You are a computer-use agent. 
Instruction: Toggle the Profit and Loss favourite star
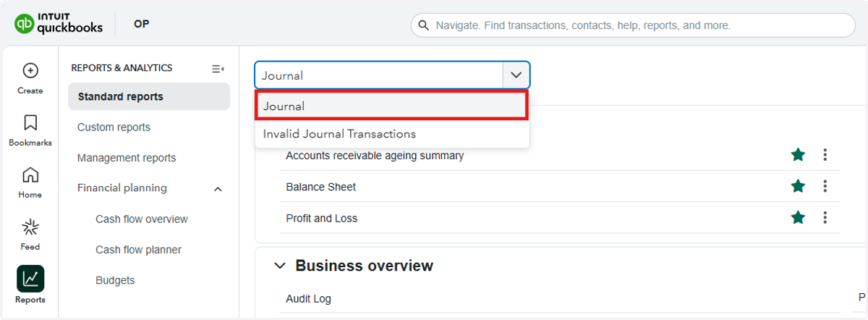click(x=798, y=217)
